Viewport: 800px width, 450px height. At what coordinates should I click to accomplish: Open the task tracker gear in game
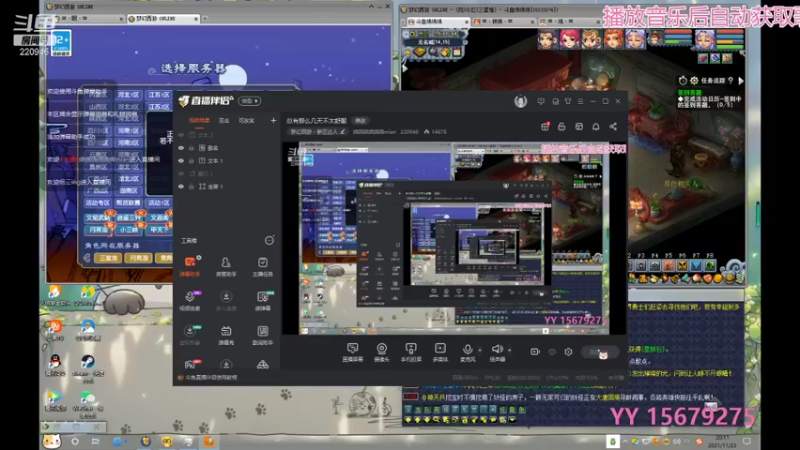694,81
